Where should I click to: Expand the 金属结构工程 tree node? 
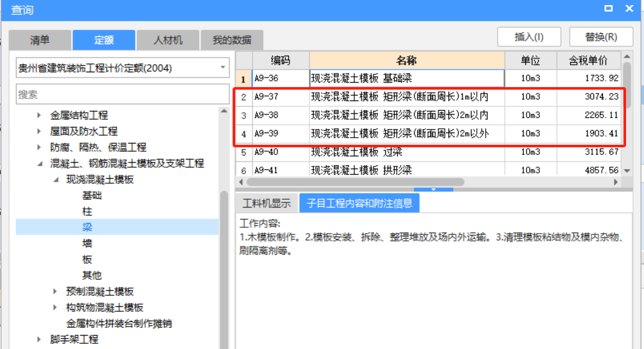pos(39,115)
